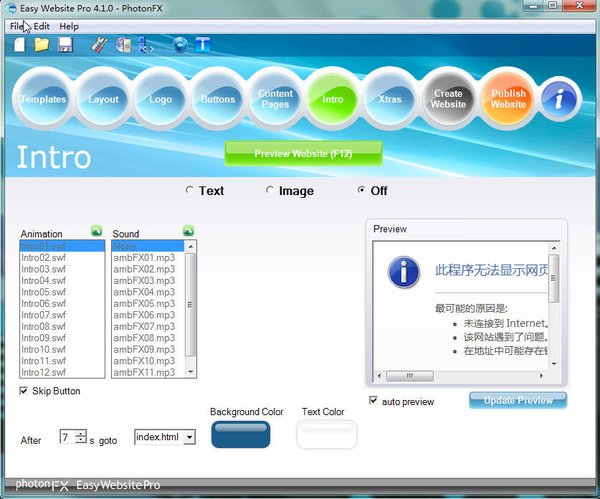600x499 pixels.
Task: Open the Help menu
Action: click(x=69, y=26)
